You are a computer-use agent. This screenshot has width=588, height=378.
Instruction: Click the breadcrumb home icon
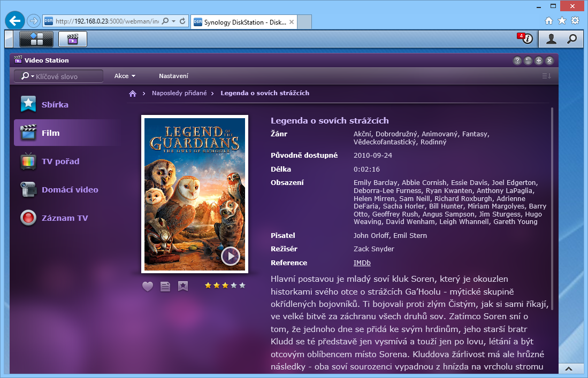click(133, 93)
